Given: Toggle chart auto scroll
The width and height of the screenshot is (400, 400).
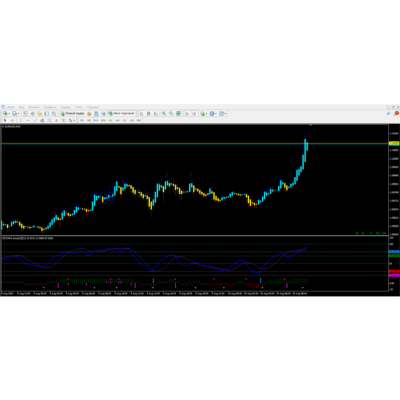Looking at the screenshot, I should (x=186, y=114).
